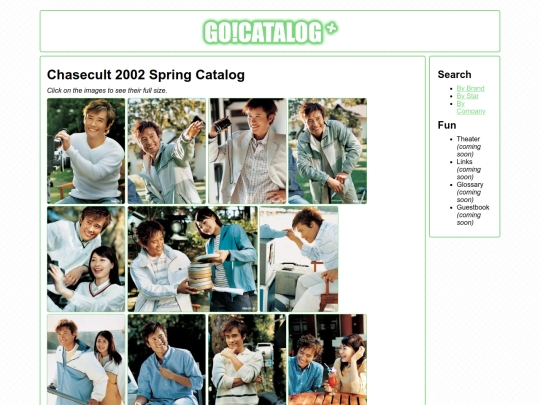The height and width of the screenshot is (405, 540).
Task: Open the By Brand search link
Action: (470, 89)
